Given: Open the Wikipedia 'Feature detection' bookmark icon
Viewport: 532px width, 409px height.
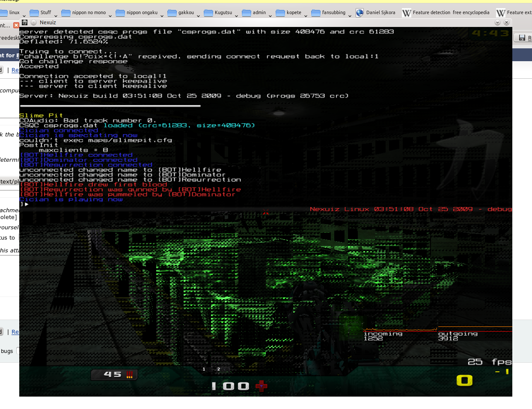Looking at the screenshot, I should 407,13.
